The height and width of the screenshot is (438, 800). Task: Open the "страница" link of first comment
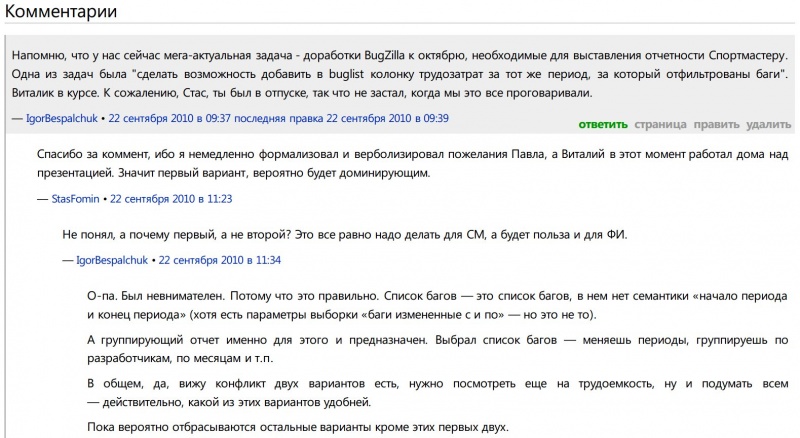[x=660, y=125]
